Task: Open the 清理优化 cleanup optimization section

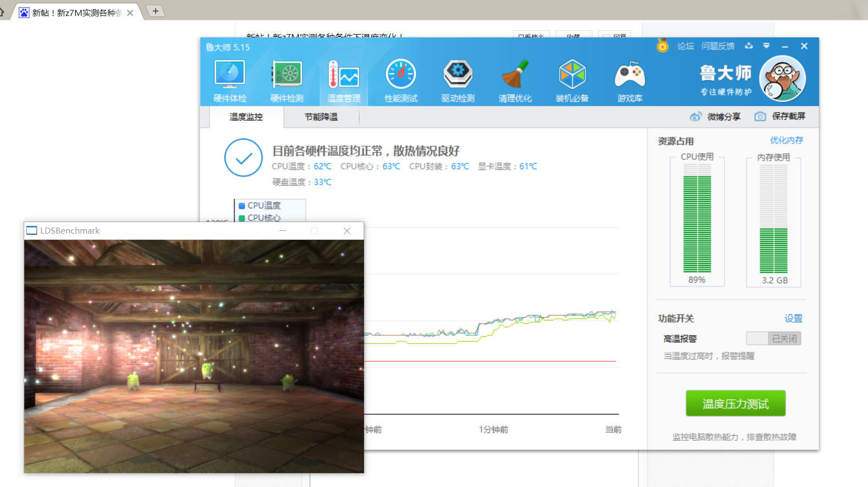Action: pyautogui.click(x=515, y=81)
